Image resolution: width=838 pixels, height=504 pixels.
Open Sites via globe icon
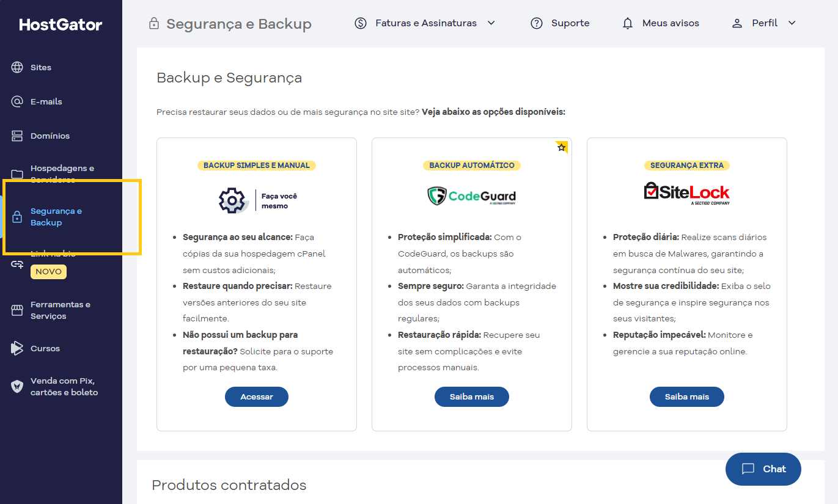tap(17, 67)
